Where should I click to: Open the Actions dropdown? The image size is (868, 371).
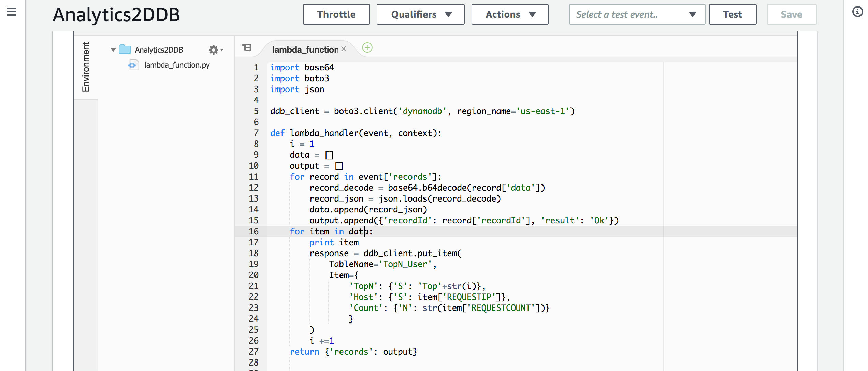(510, 14)
